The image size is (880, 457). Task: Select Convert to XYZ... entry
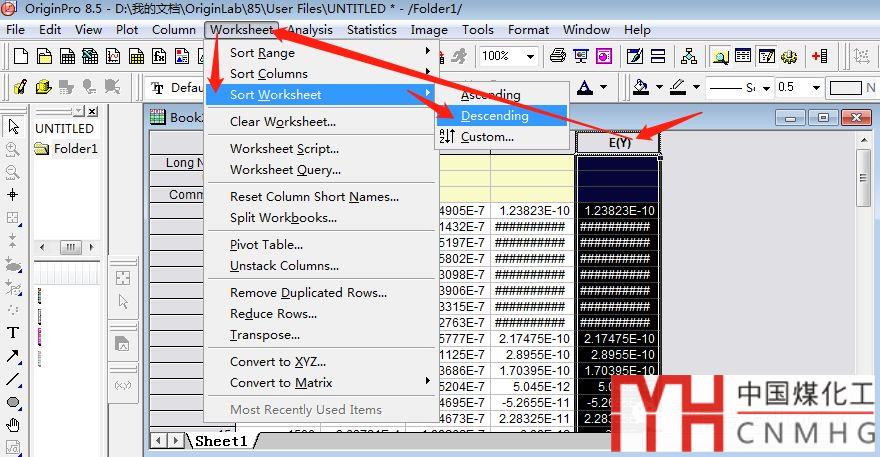coord(323,362)
